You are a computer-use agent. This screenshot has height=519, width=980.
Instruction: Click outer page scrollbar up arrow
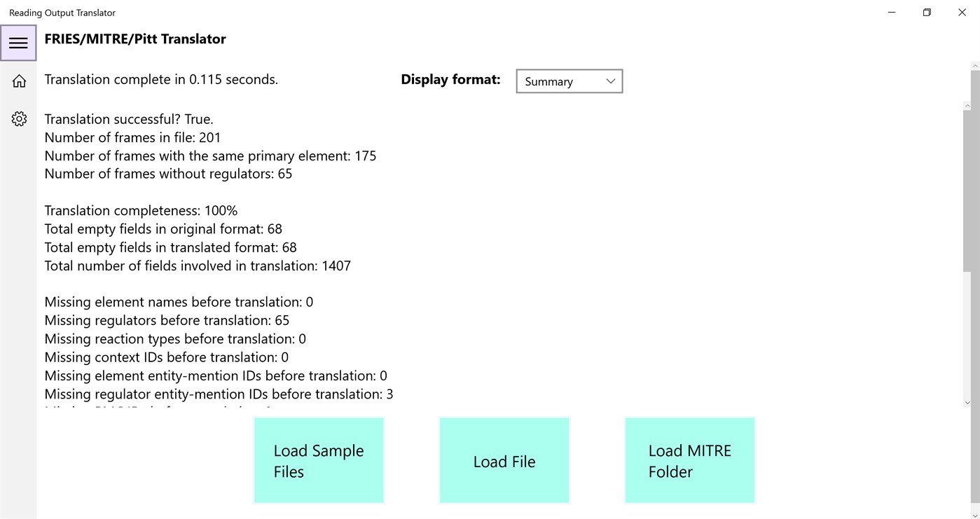click(975, 66)
